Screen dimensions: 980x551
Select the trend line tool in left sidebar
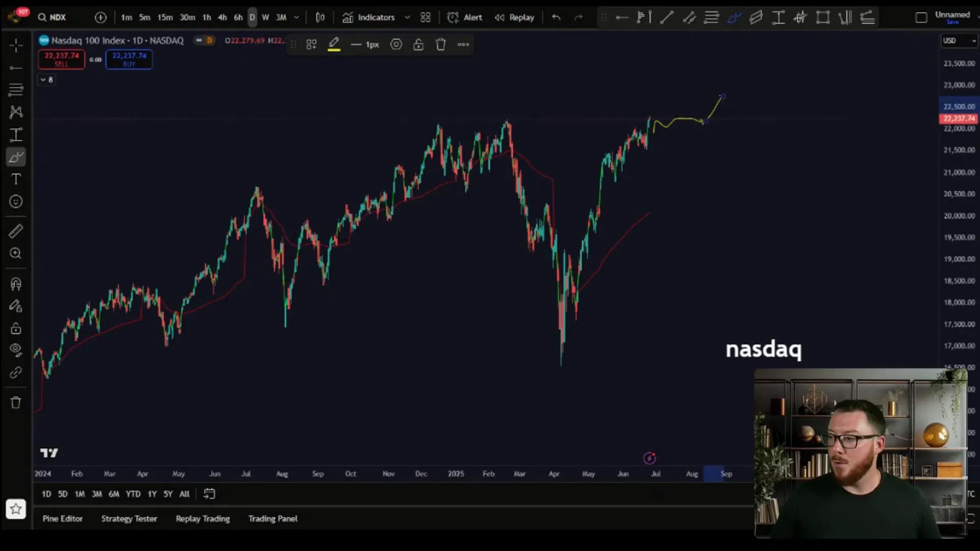tap(16, 68)
